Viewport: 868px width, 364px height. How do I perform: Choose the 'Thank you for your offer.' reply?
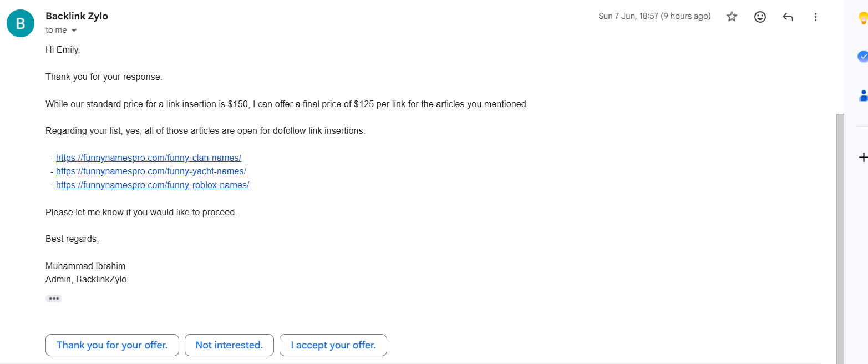(x=112, y=345)
